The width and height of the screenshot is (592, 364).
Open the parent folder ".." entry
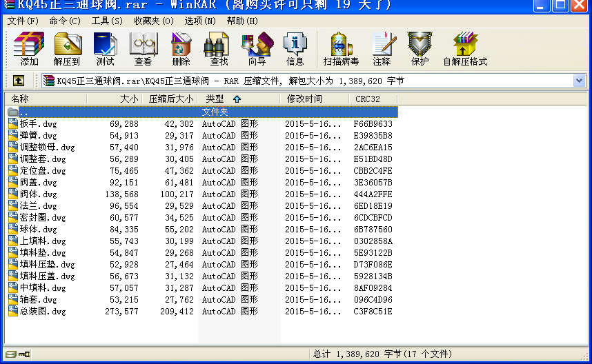(23, 112)
